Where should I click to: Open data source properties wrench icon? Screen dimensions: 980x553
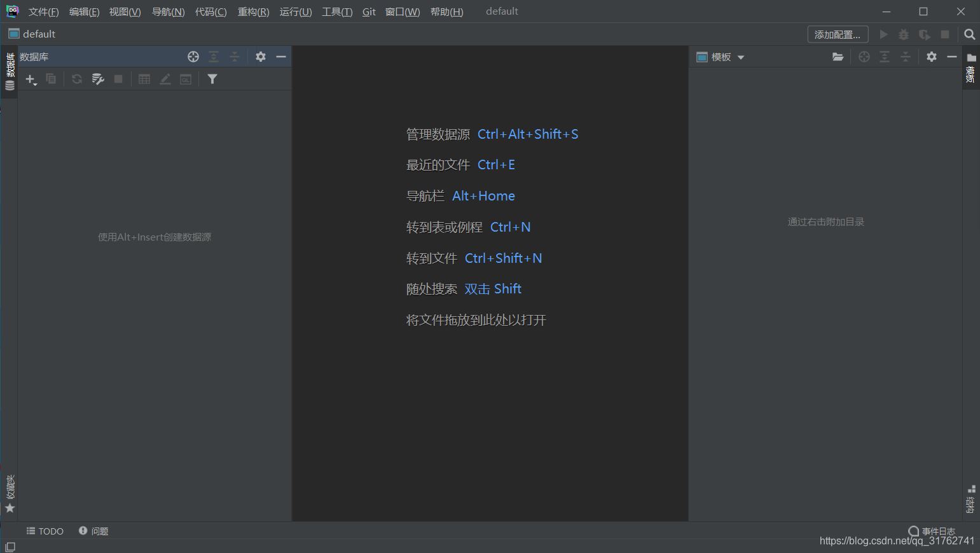point(98,80)
